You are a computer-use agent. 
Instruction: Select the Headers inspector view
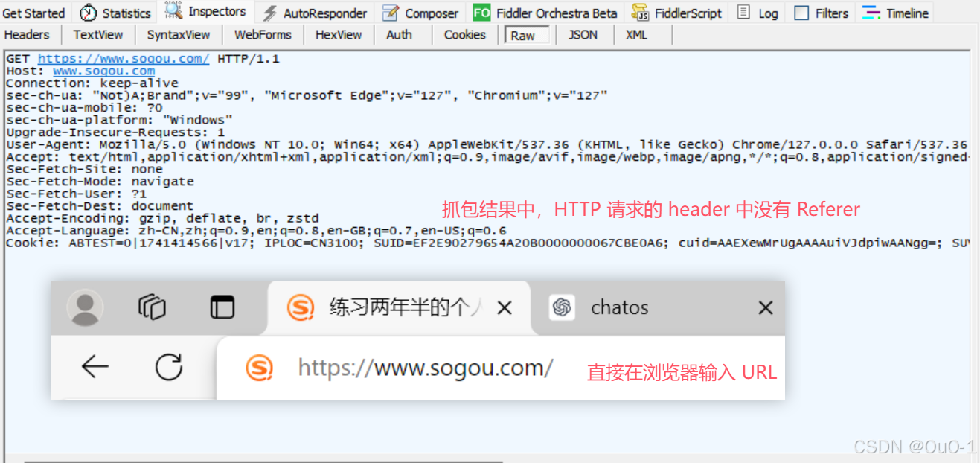coord(27,34)
